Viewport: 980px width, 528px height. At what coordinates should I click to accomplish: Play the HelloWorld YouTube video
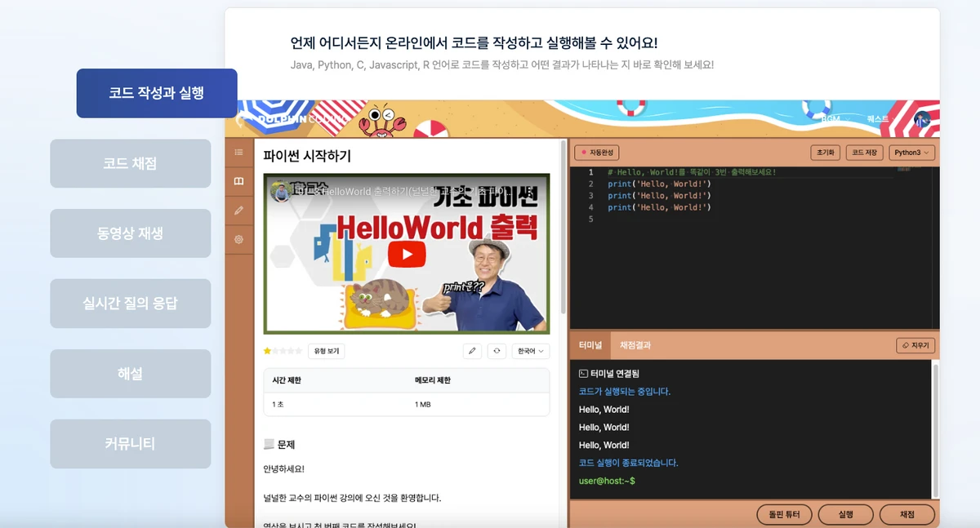click(406, 254)
